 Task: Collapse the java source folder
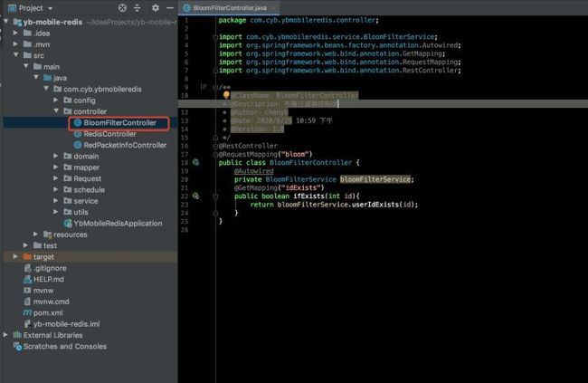click(x=36, y=78)
